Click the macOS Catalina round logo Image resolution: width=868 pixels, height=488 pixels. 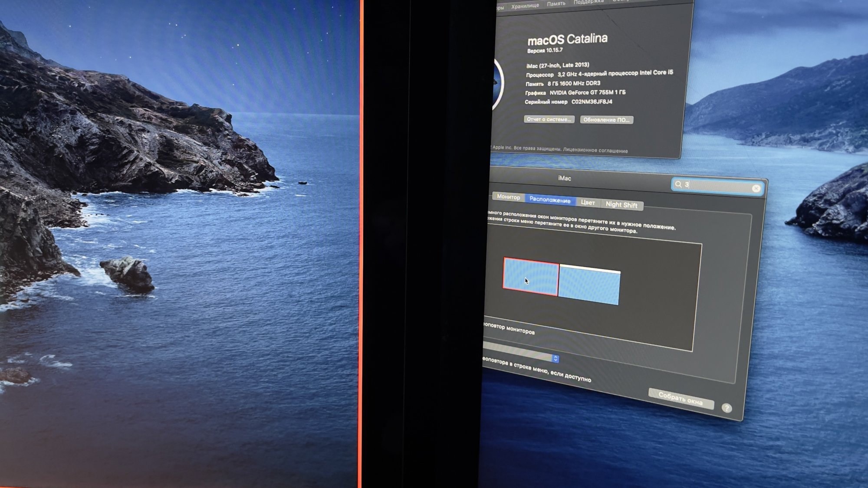tap(499, 83)
